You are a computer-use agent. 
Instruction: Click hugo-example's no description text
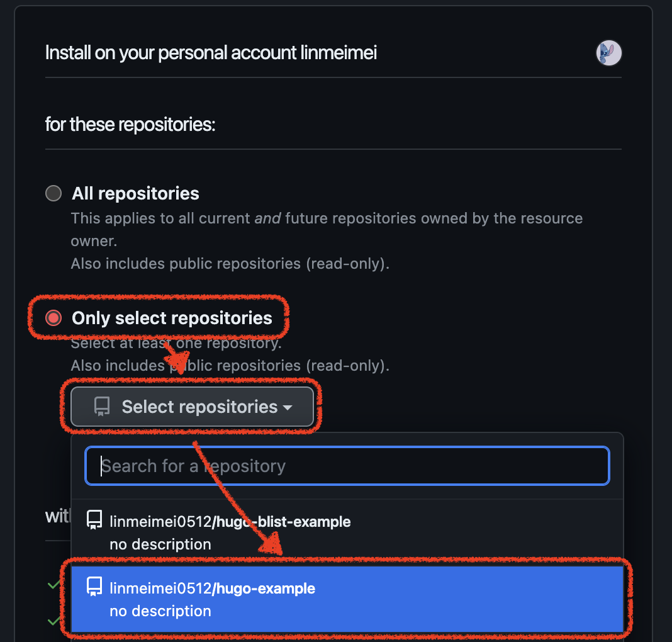pyautogui.click(x=160, y=611)
